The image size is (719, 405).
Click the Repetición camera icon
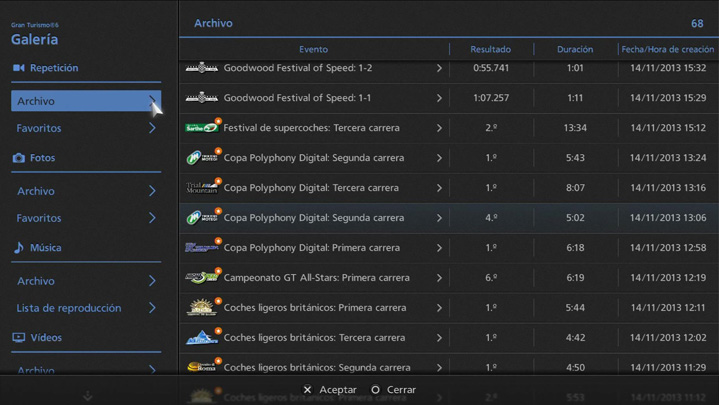18,68
